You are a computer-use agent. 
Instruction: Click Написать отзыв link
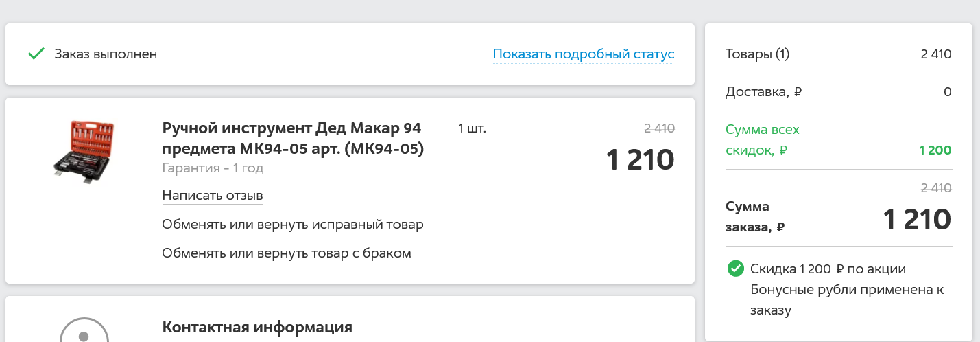pyautogui.click(x=213, y=196)
